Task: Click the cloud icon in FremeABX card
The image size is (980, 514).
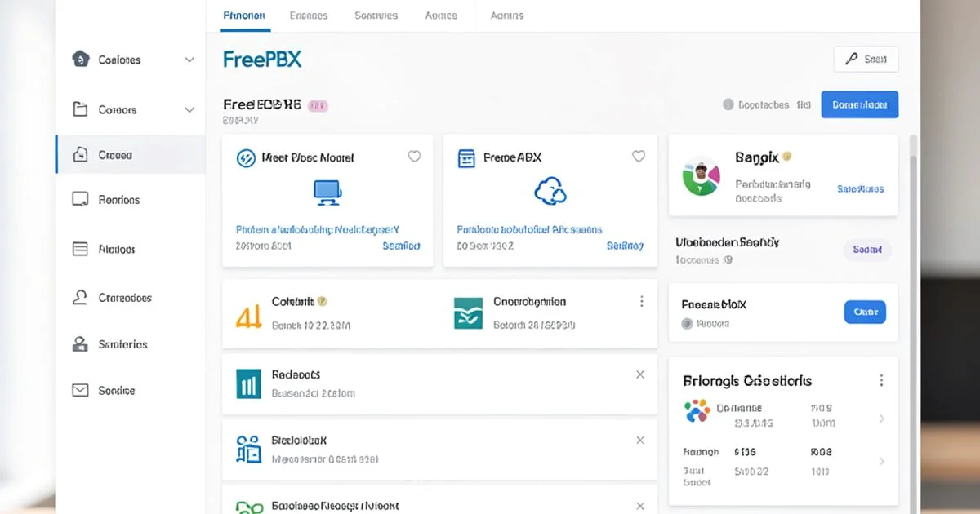Action: [x=550, y=192]
